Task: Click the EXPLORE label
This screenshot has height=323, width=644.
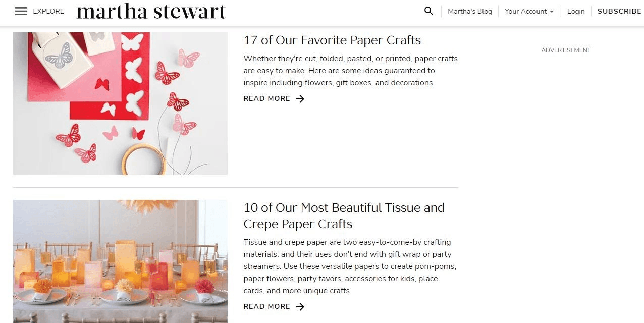Action: [48, 11]
